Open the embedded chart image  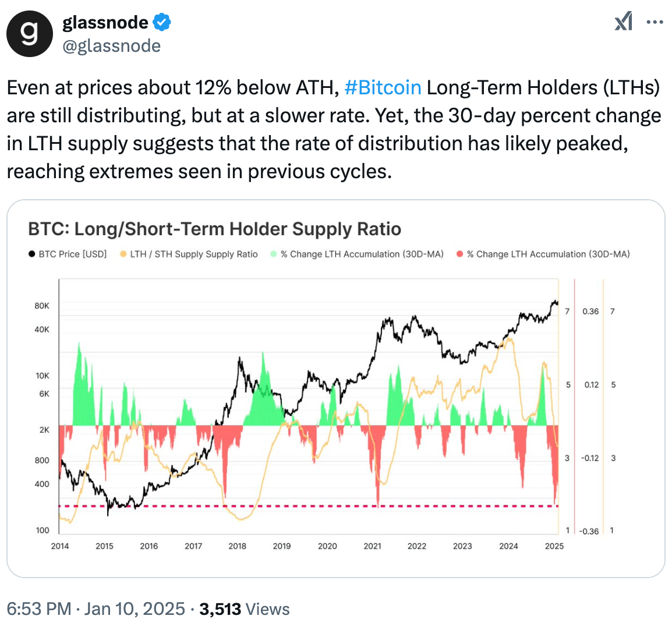pyautogui.click(x=335, y=408)
